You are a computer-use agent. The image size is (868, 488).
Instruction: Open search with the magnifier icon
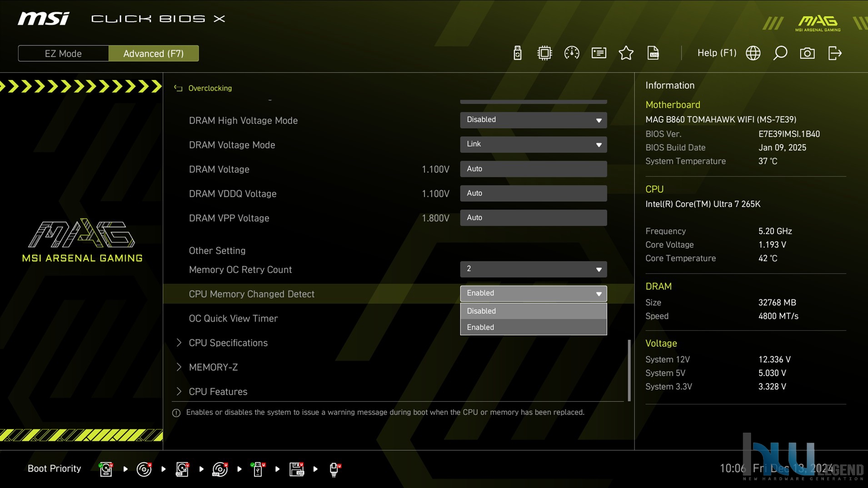pos(780,53)
